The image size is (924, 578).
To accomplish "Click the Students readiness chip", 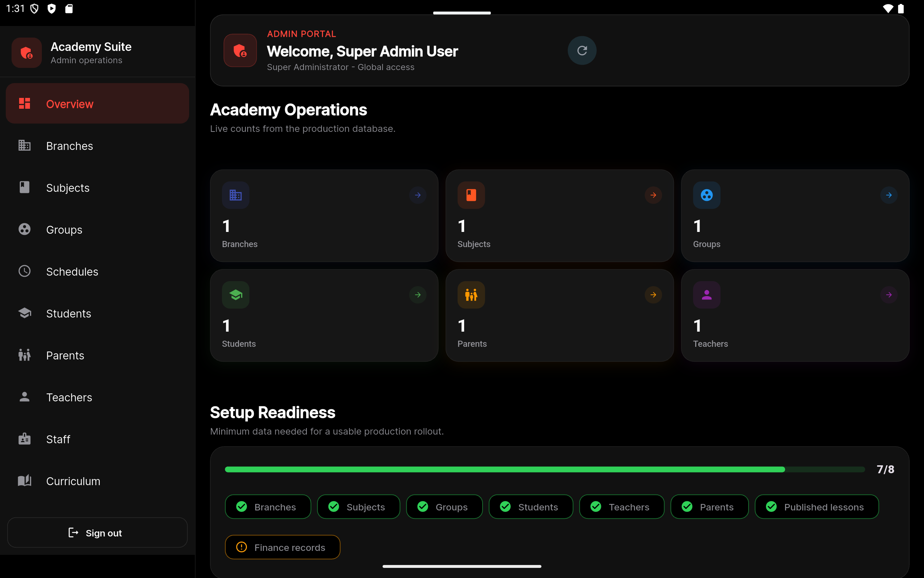I will tap(531, 506).
